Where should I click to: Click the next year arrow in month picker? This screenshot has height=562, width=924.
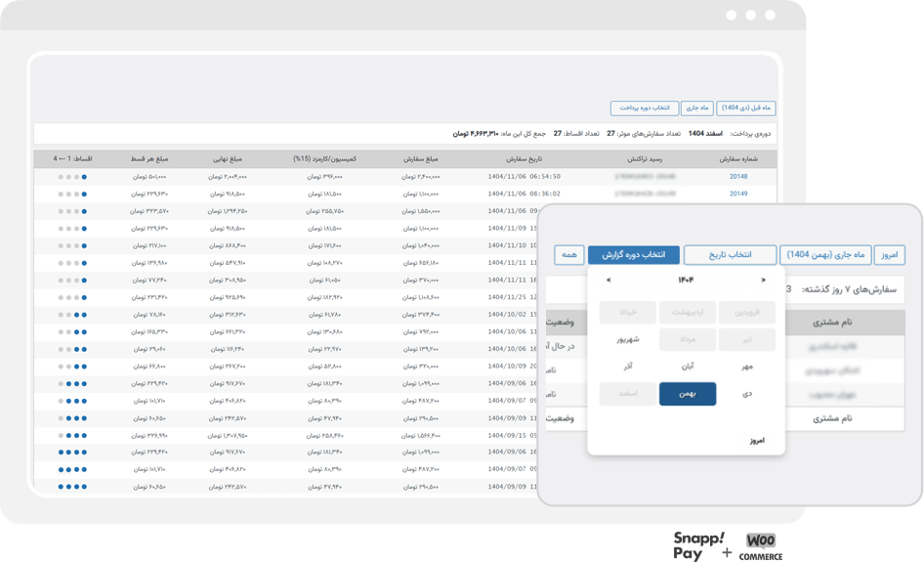click(x=763, y=281)
